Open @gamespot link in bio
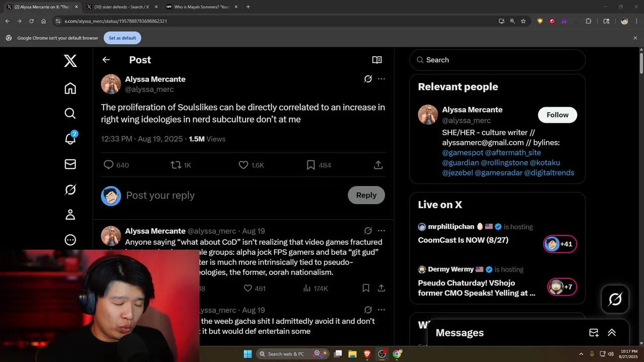The width and height of the screenshot is (644, 362). [462, 152]
